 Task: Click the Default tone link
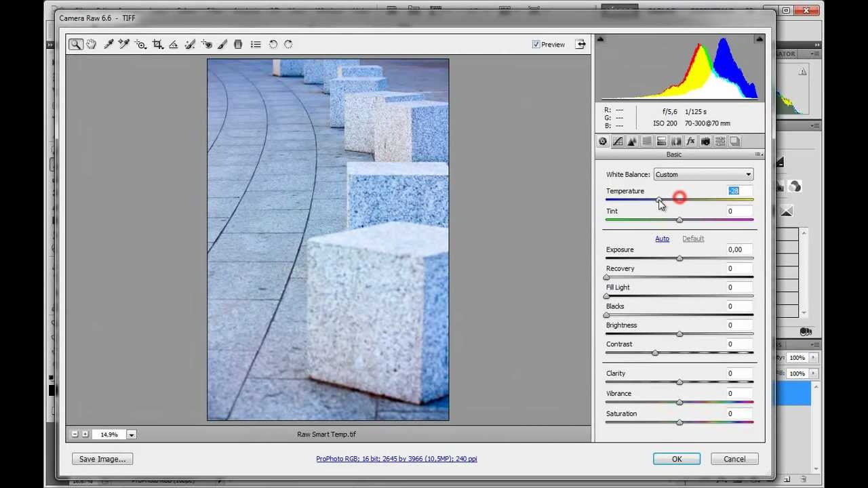[x=693, y=239]
